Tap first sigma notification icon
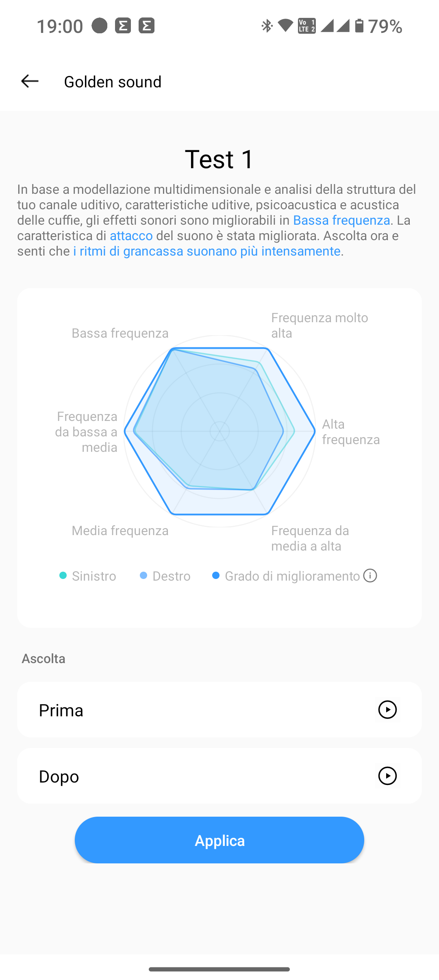The height and width of the screenshot is (980, 439). pos(123,26)
